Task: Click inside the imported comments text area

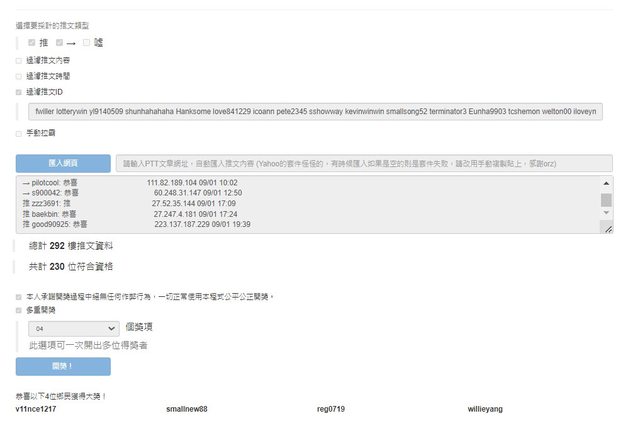Action: 300,205
